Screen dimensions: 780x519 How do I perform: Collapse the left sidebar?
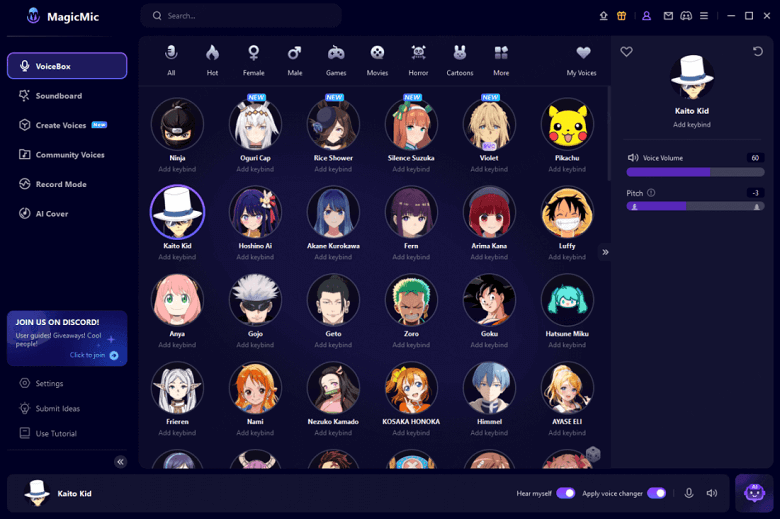coord(120,462)
